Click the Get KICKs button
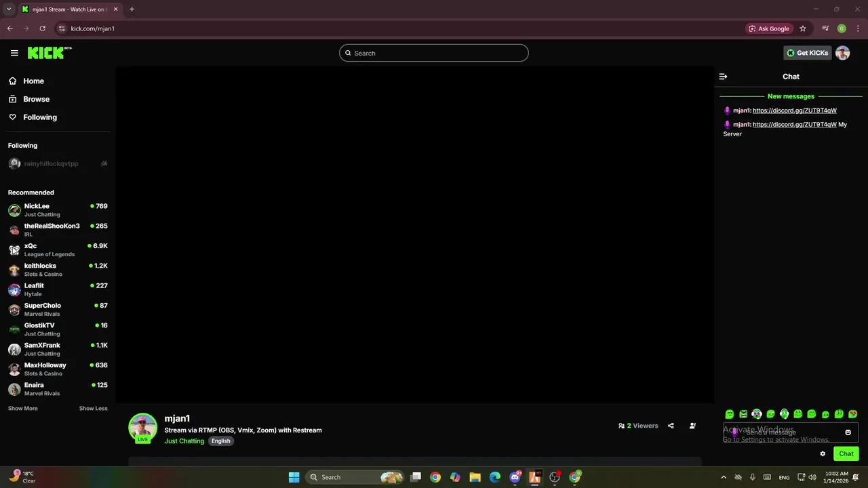Viewport: 868px width, 488px height. 807,53
